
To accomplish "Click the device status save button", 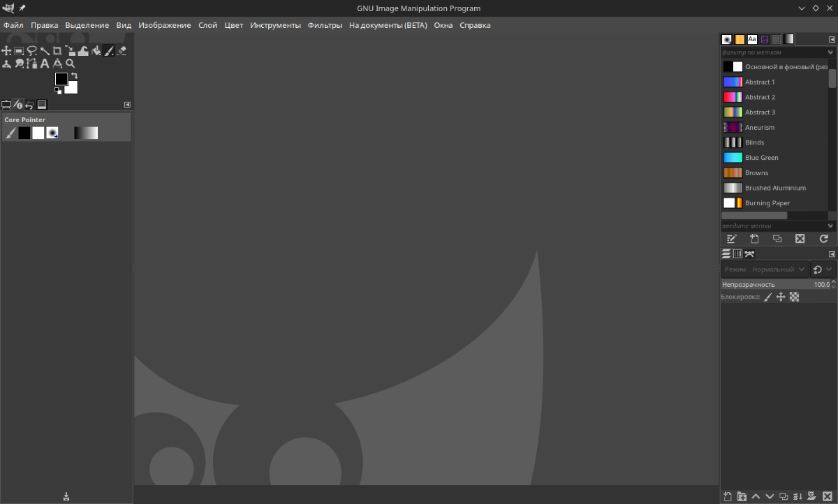I will pos(66,496).
